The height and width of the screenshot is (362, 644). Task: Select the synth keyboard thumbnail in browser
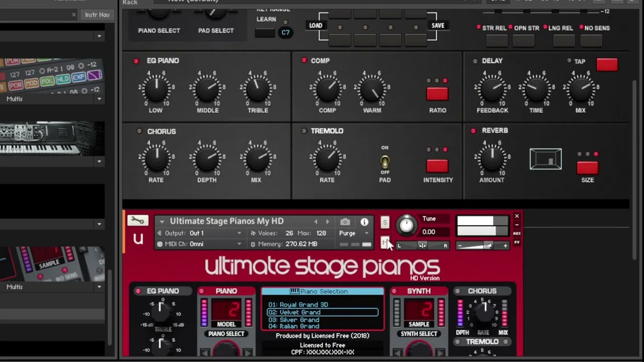pyautogui.click(x=52, y=139)
